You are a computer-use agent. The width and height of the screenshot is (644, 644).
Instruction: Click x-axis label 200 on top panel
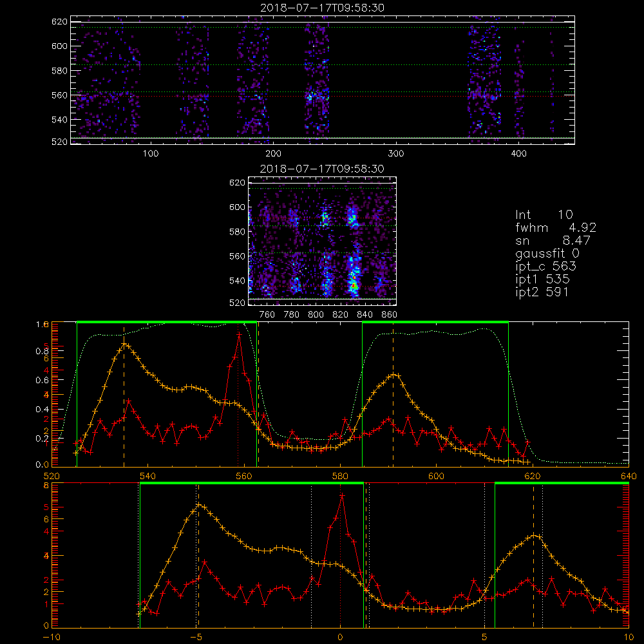pyautogui.click(x=273, y=154)
